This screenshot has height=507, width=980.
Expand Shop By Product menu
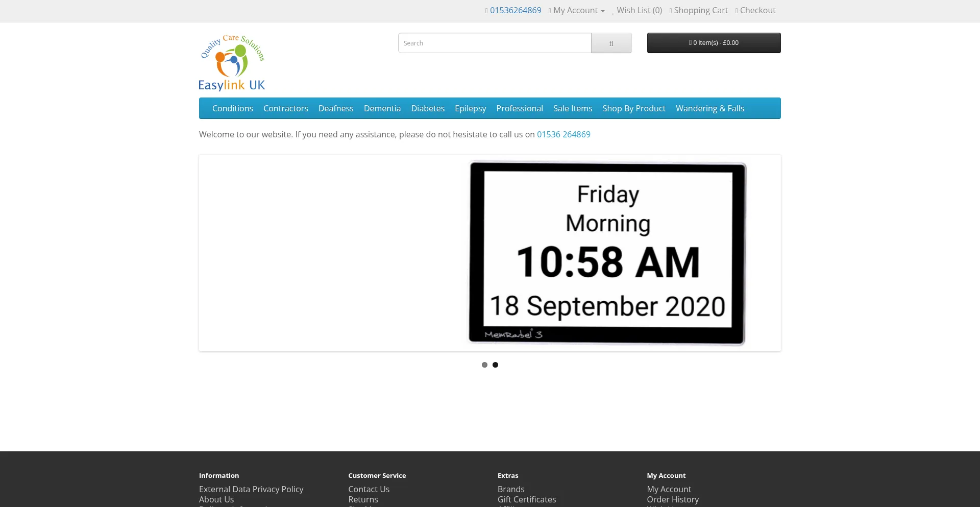click(634, 108)
